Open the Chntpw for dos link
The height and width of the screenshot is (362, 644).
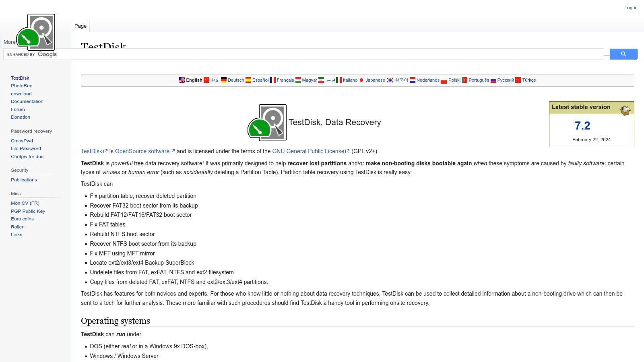click(x=27, y=156)
